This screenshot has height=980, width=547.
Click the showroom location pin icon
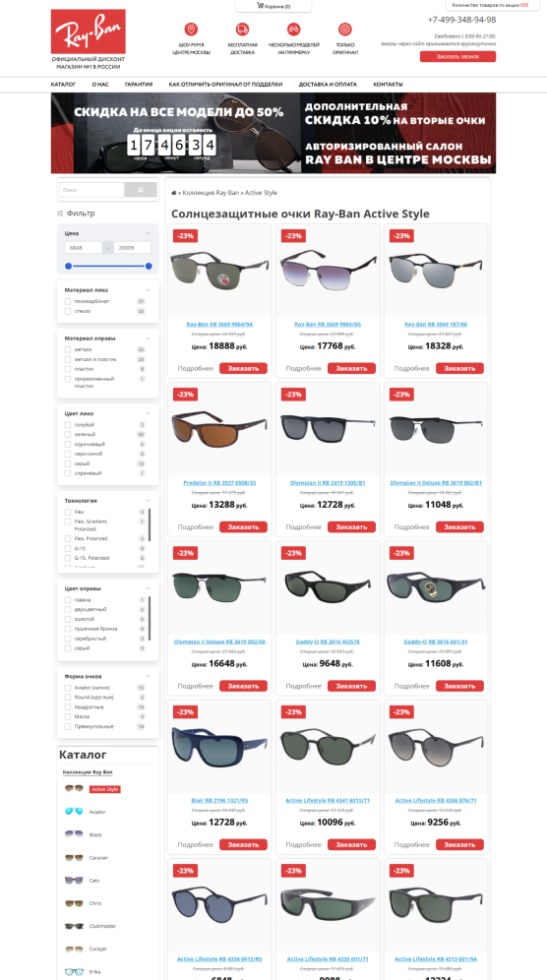[x=191, y=30]
